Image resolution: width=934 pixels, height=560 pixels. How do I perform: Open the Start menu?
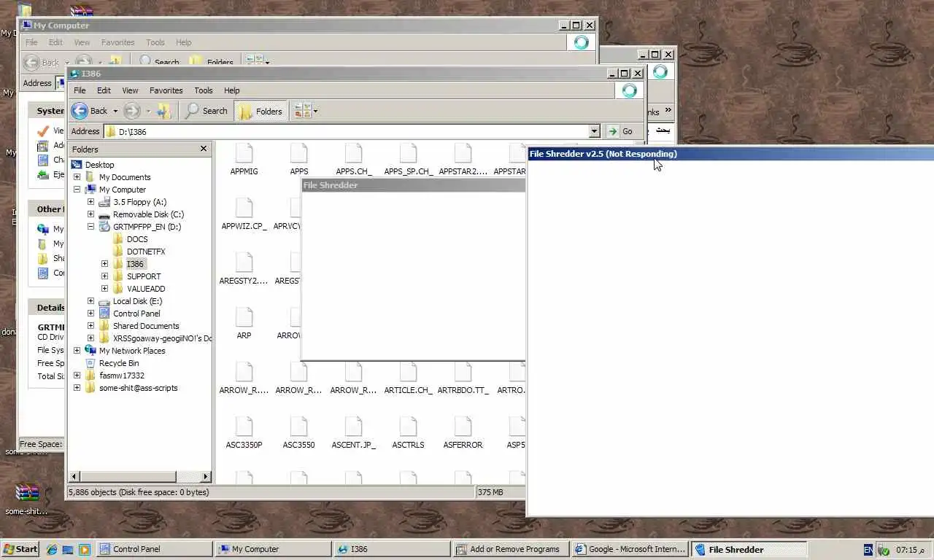pos(20,549)
